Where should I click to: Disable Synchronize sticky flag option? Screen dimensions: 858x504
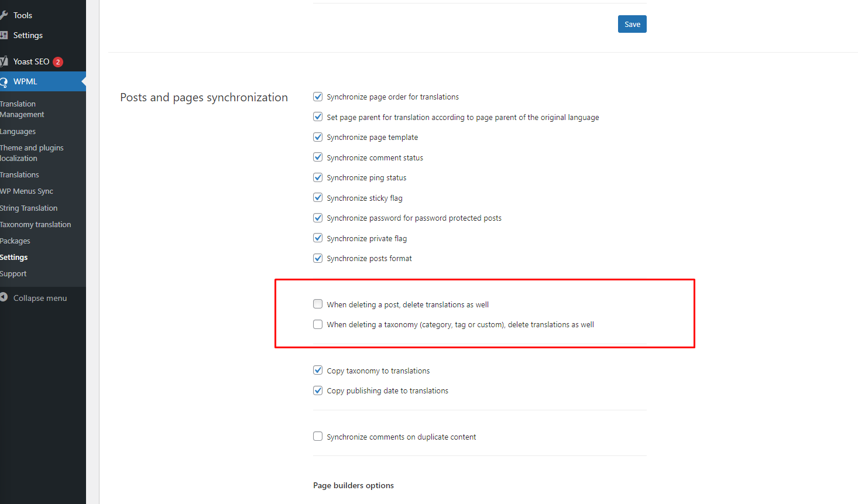(x=318, y=197)
